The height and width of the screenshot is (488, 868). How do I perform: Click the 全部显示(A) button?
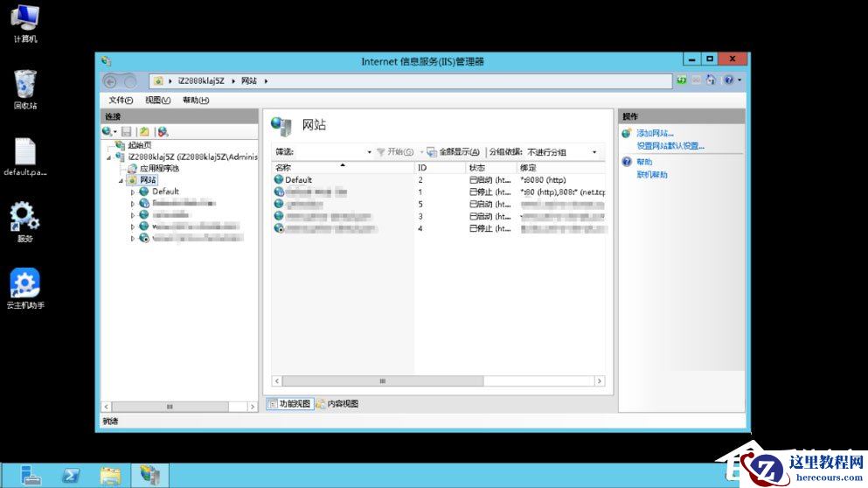(x=453, y=152)
